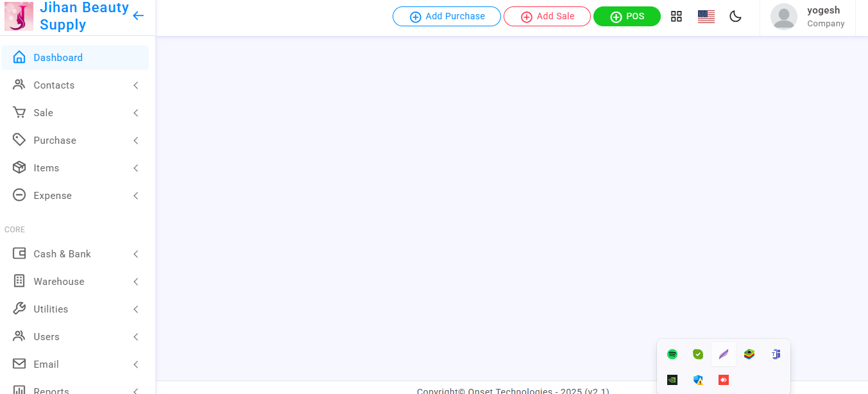The height and width of the screenshot is (394, 868).
Task: Expand the Purchase menu chevron
Action: click(x=136, y=141)
